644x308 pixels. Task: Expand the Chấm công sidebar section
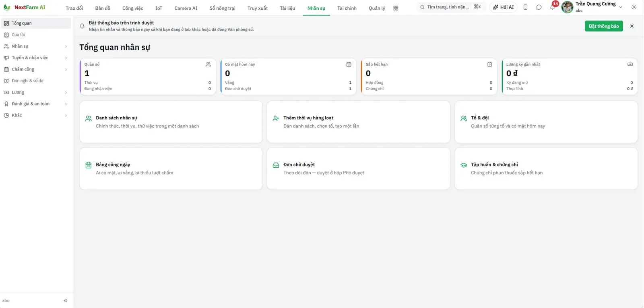pyautogui.click(x=35, y=69)
